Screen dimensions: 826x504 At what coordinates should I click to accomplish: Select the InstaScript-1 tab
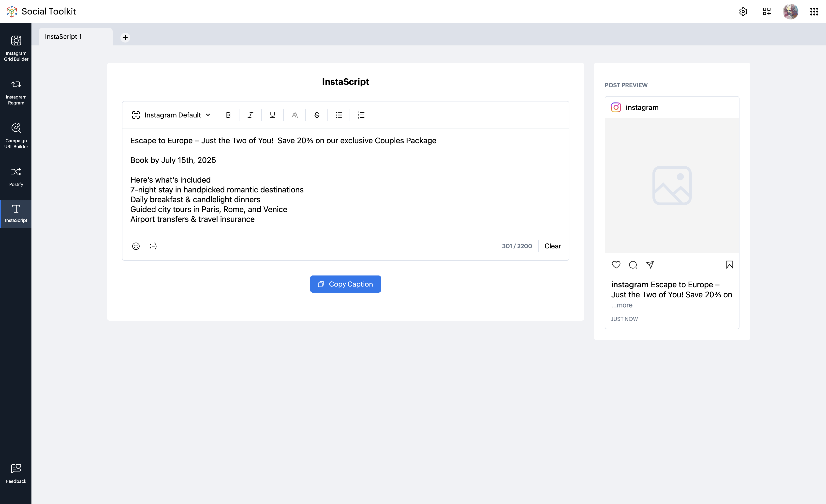click(x=63, y=37)
